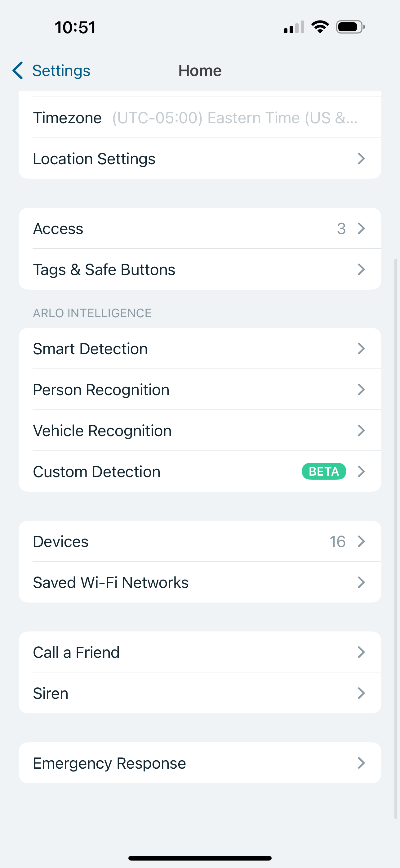Open Person Recognition settings
Image resolution: width=400 pixels, height=868 pixels.
tap(135, 390)
